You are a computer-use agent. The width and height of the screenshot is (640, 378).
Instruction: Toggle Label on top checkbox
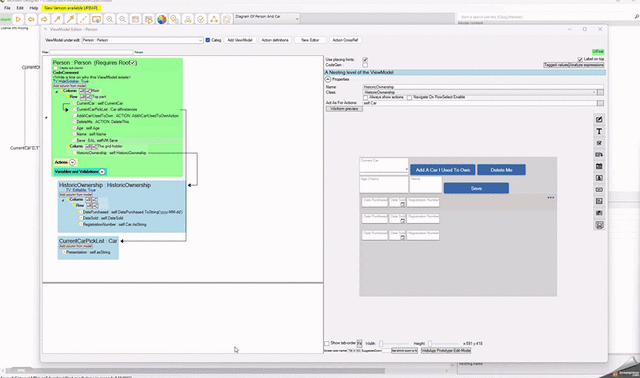580,59
